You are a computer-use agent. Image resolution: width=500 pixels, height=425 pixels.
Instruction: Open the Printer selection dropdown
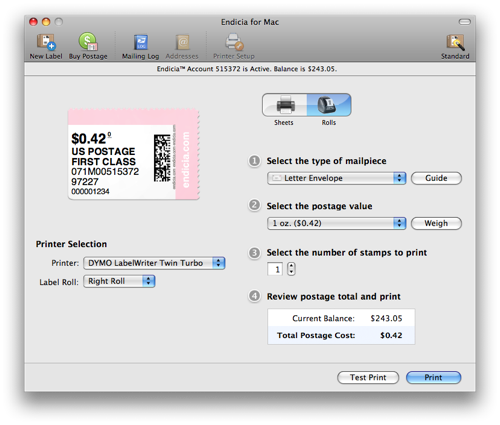tap(154, 263)
